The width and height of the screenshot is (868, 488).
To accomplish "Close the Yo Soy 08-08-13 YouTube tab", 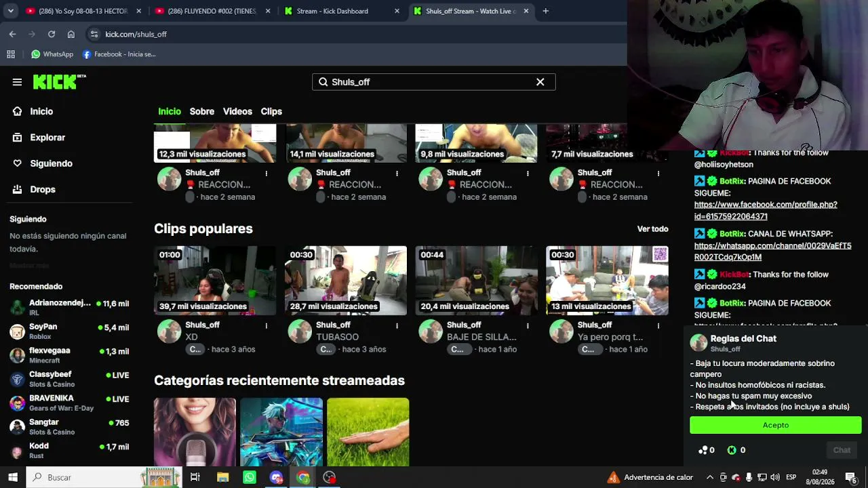I will coord(139,11).
